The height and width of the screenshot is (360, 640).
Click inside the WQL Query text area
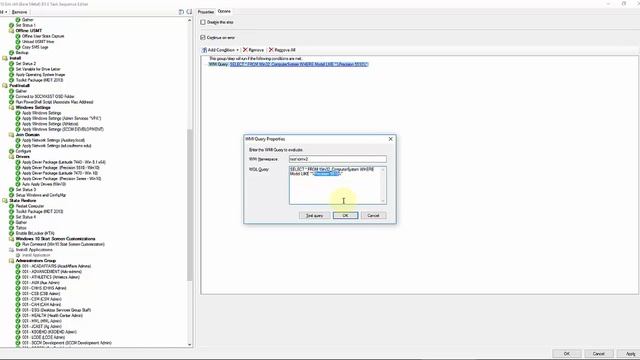point(335,186)
